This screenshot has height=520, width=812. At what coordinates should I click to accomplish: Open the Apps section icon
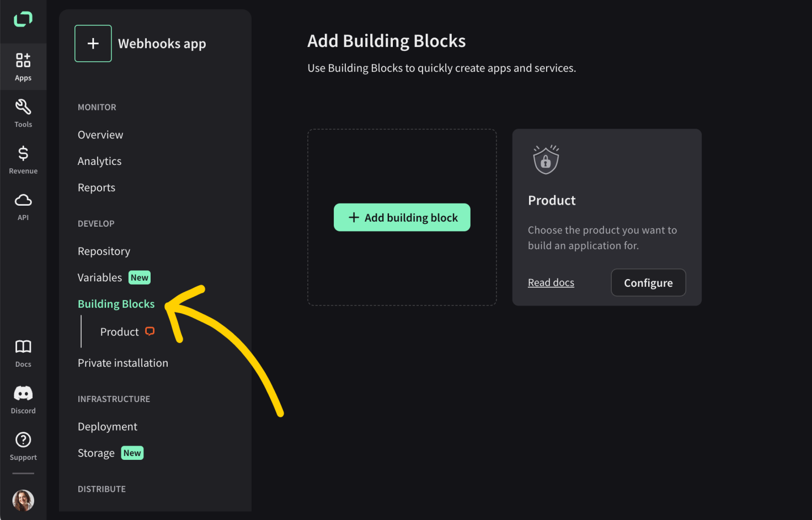(x=23, y=60)
